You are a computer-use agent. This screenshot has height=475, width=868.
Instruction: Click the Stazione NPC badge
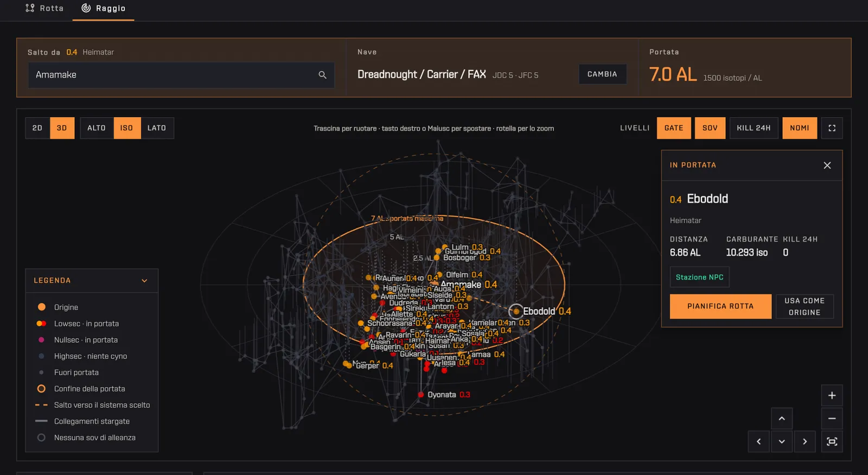tap(699, 277)
